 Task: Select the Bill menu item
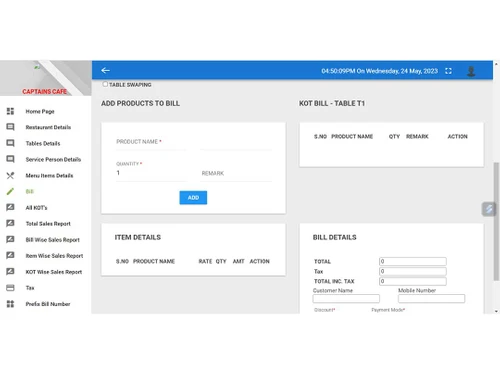click(x=30, y=192)
